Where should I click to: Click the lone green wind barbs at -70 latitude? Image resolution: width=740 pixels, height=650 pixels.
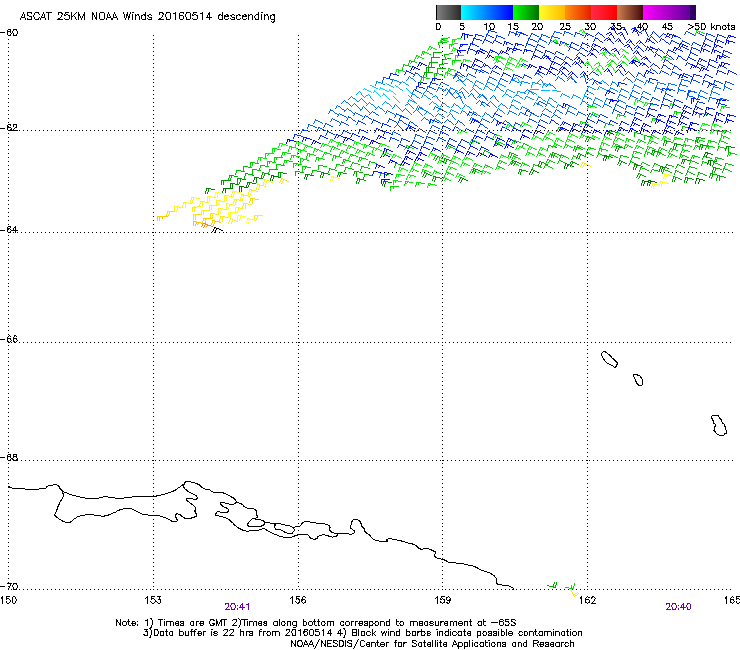(x=563, y=588)
